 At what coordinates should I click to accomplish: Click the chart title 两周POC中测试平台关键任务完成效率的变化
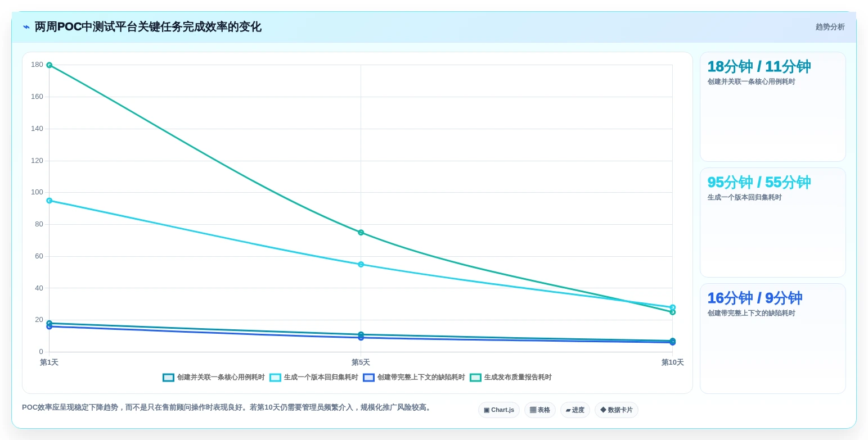pos(148,27)
